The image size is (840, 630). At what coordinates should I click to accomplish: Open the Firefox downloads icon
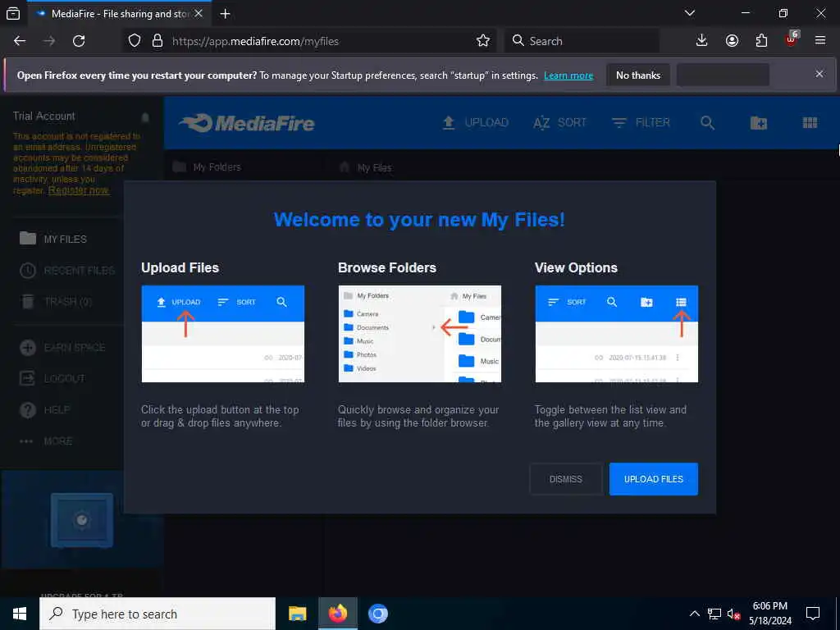click(x=702, y=41)
